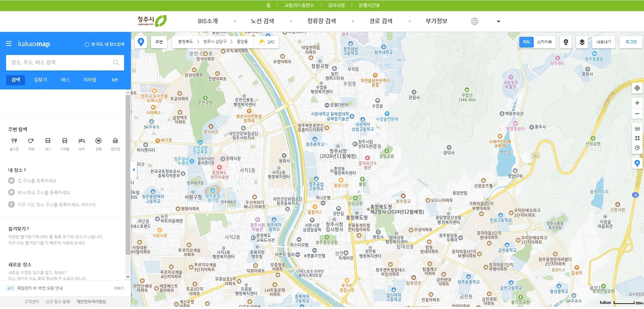This screenshot has height=309, width=644.
Task: Open the 내보내기 export menu
Action: 604,42
